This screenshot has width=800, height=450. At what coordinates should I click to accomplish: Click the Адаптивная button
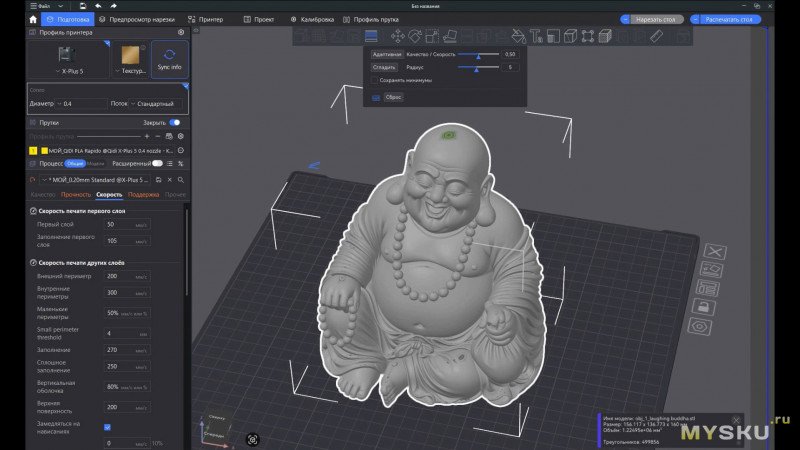tap(387, 54)
